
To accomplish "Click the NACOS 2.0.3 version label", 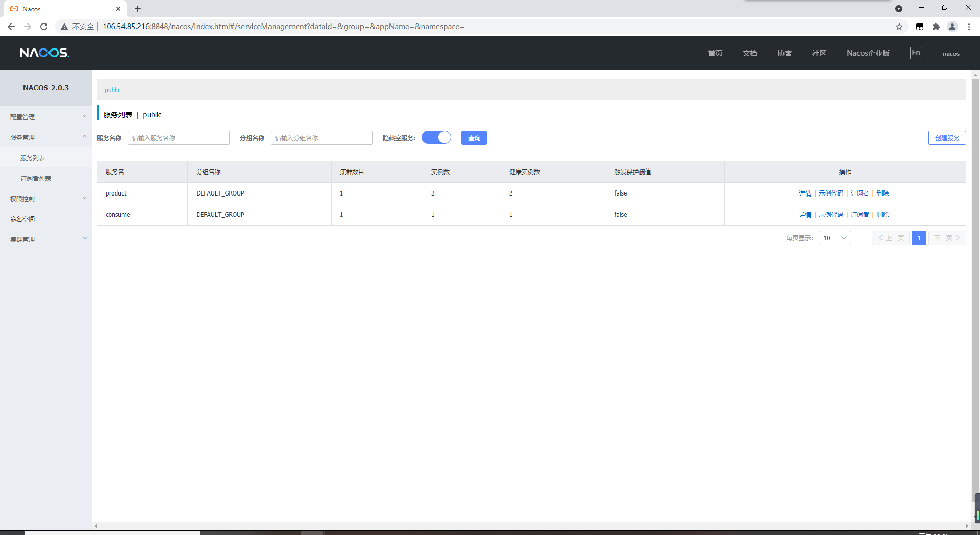I will (x=46, y=88).
